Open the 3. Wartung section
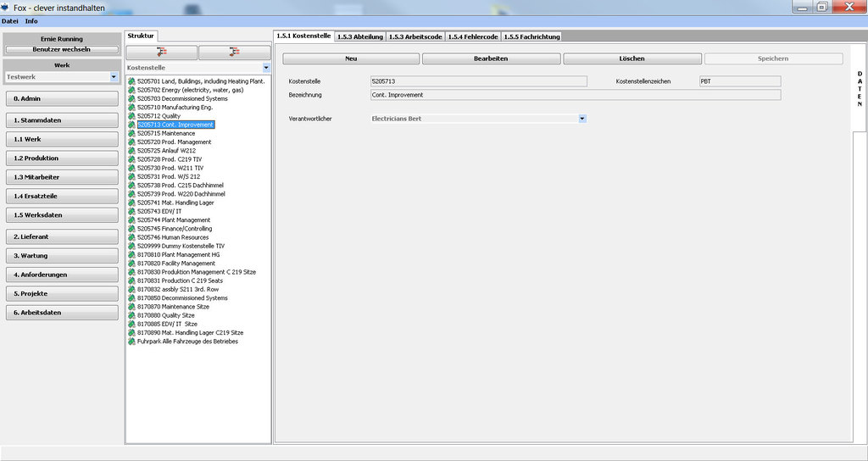The height and width of the screenshot is (461, 868). point(62,255)
